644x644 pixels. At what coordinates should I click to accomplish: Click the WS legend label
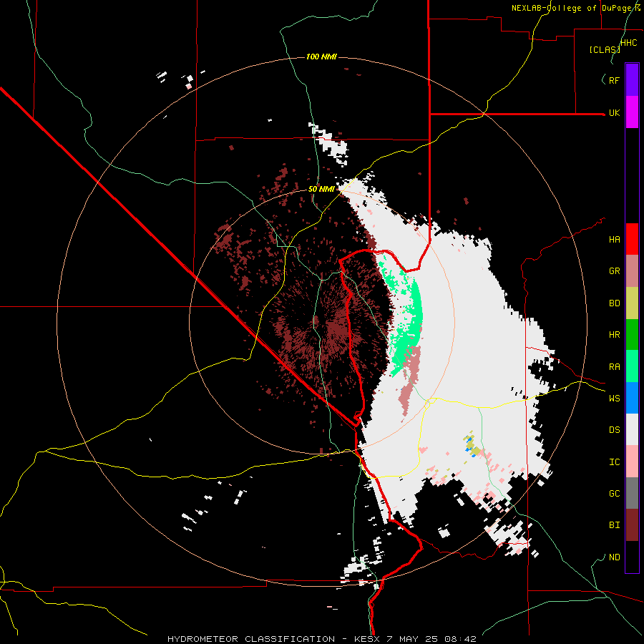click(x=614, y=399)
